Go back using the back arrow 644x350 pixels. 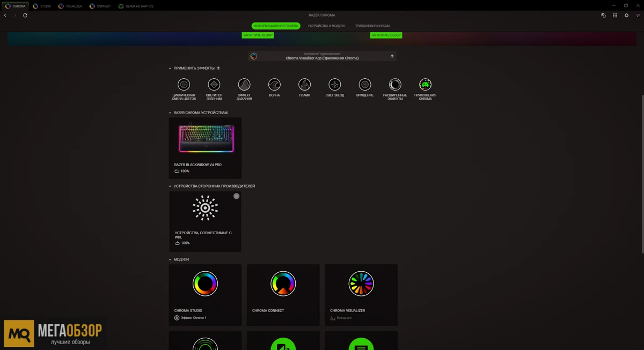pos(5,16)
